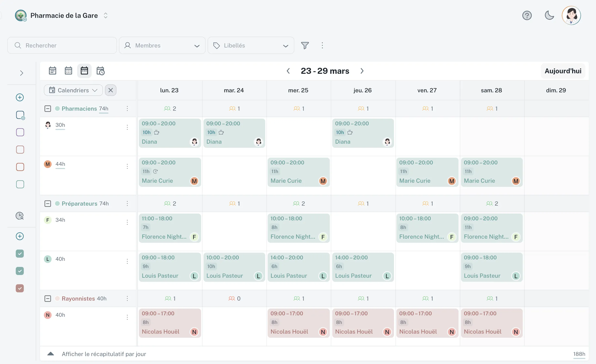Expand the Calendriers dropdown
The height and width of the screenshot is (364, 596).
[x=73, y=90]
